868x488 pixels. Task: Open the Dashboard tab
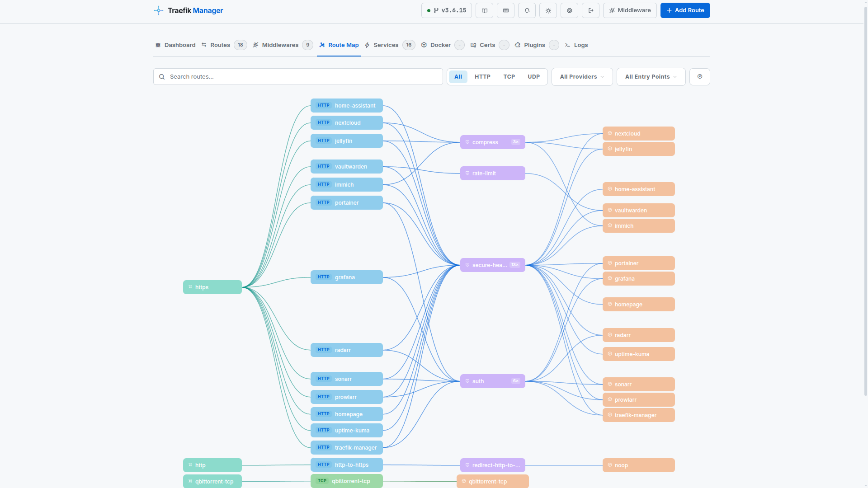point(175,45)
